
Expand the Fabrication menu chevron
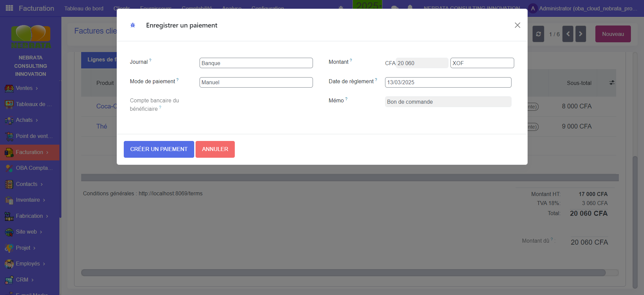[47, 216]
